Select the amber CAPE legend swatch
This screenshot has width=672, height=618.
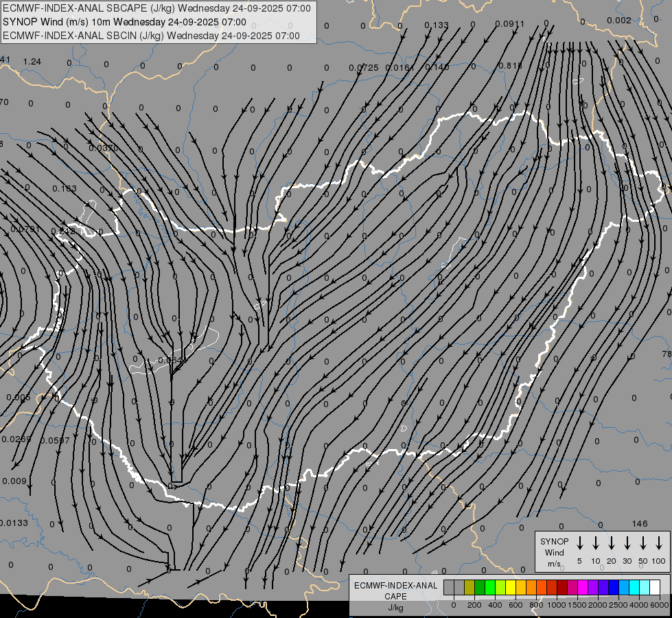coord(521,587)
